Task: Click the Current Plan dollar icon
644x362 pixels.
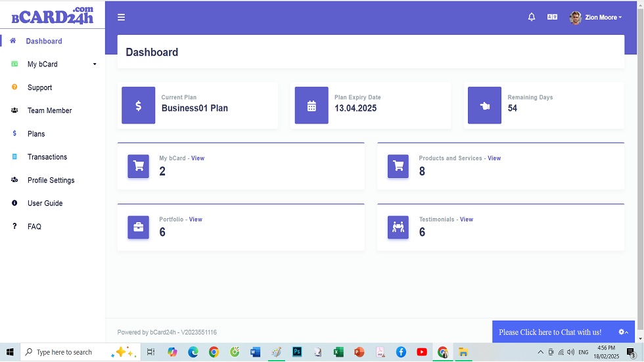Action: tap(139, 106)
